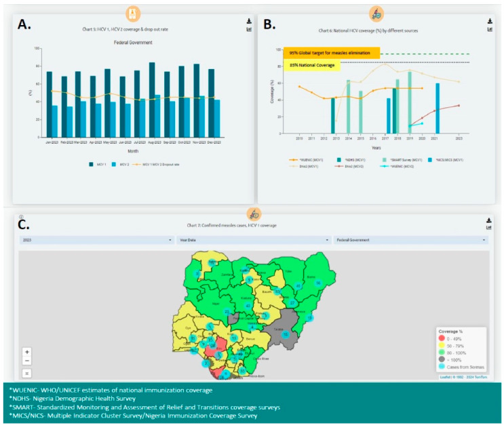Click chart view icon under Chart 6 download

point(490,29)
